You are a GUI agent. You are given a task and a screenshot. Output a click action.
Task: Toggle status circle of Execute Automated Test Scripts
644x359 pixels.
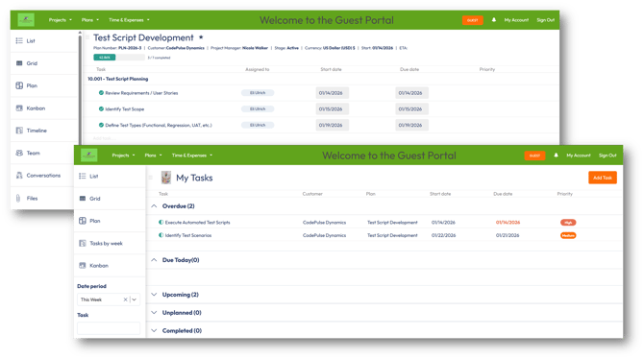click(161, 222)
